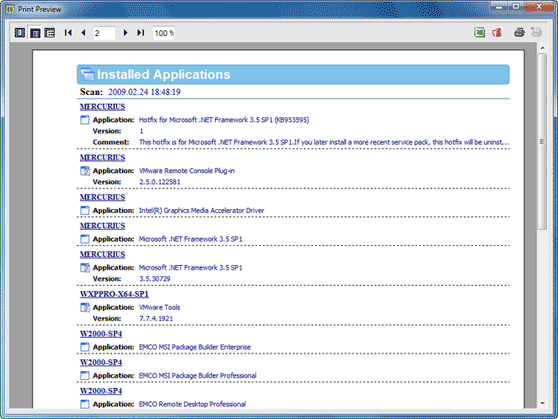The image size is (558, 419).
Task: Click the 100 % zoom field
Action: [164, 33]
